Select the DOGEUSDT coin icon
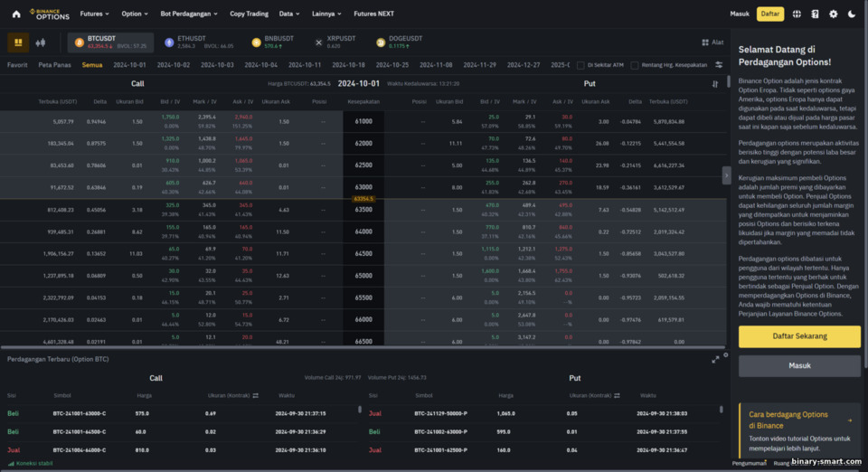The width and height of the screenshot is (868, 472). click(x=381, y=42)
